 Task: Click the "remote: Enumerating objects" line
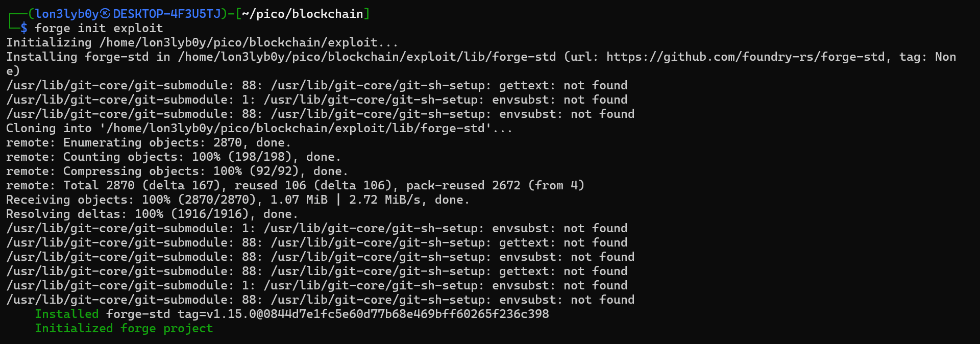coord(148,142)
